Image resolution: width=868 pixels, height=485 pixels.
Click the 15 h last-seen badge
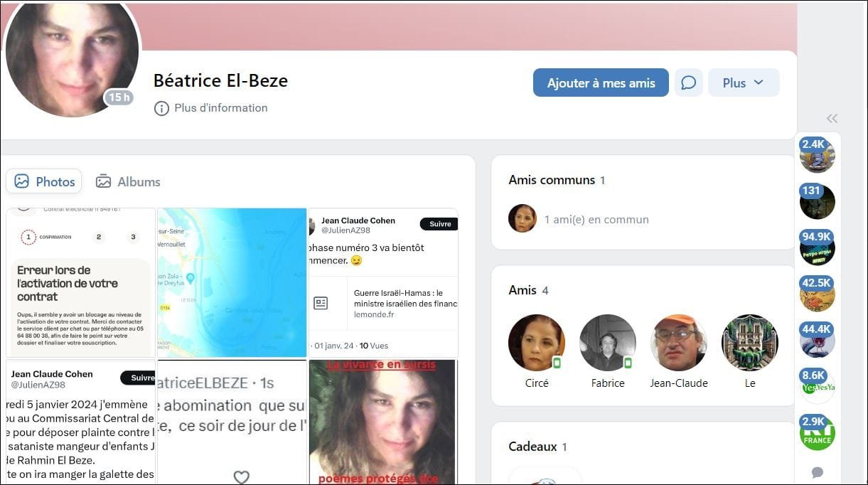coord(119,97)
